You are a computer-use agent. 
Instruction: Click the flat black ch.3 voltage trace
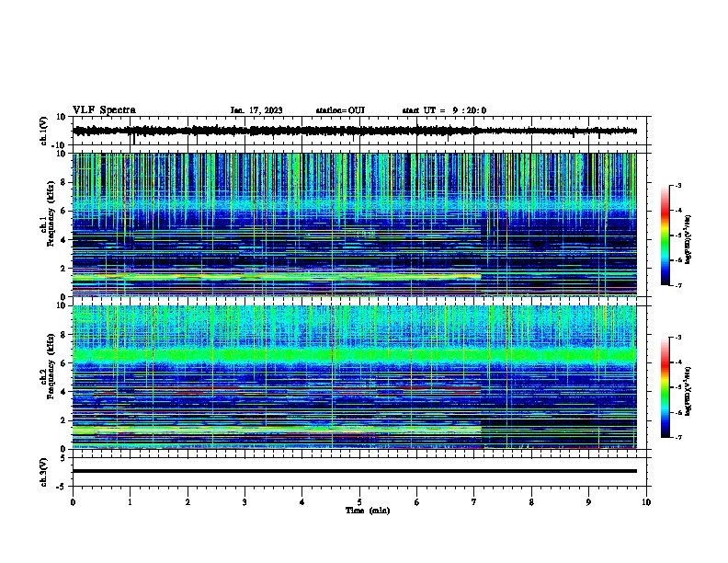(x=355, y=471)
